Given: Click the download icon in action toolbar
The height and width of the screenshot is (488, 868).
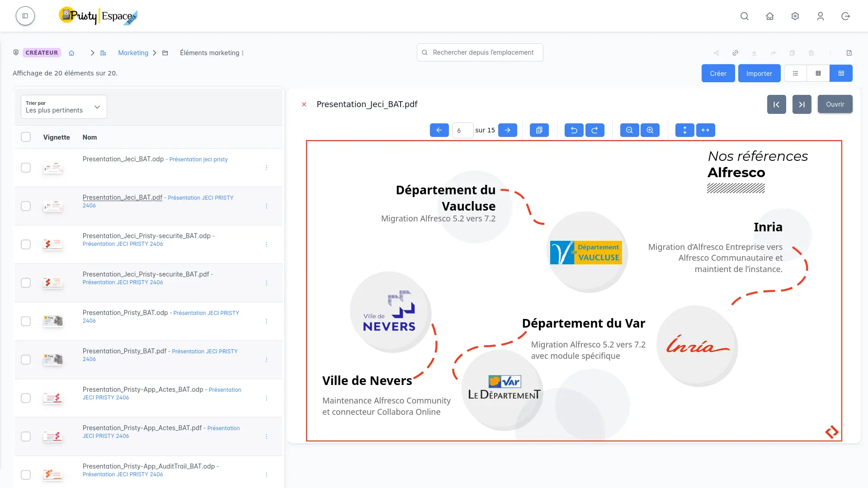Looking at the screenshot, I should coord(755,53).
